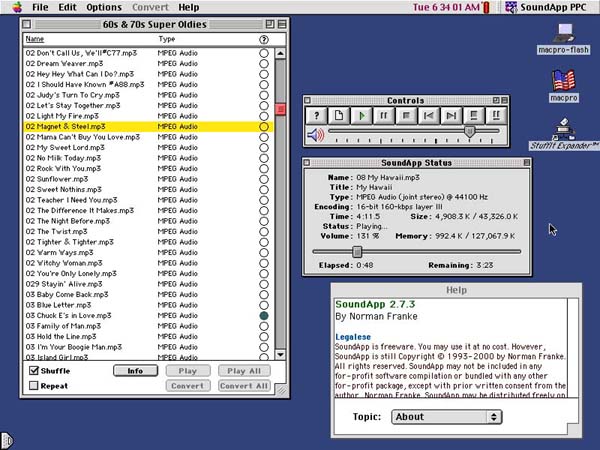
Task: Click the control strip tab at bottom-left corner
Action: coord(7,440)
